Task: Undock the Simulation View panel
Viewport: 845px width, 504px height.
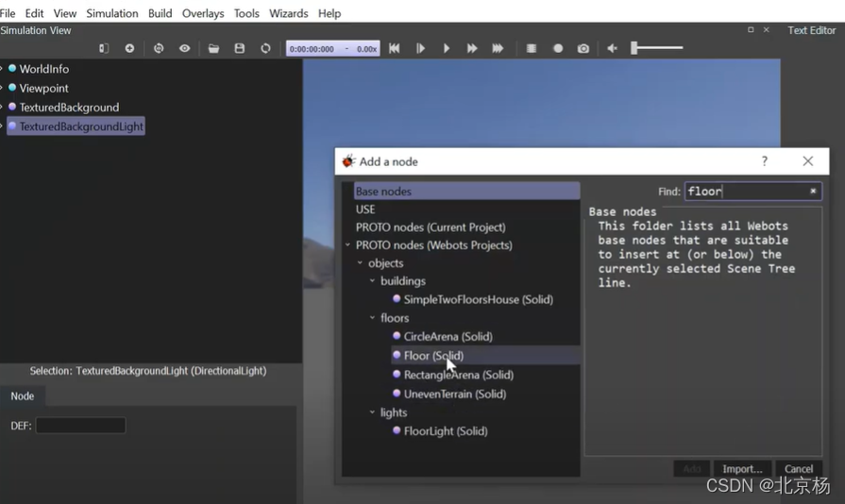Action: pyautogui.click(x=751, y=30)
